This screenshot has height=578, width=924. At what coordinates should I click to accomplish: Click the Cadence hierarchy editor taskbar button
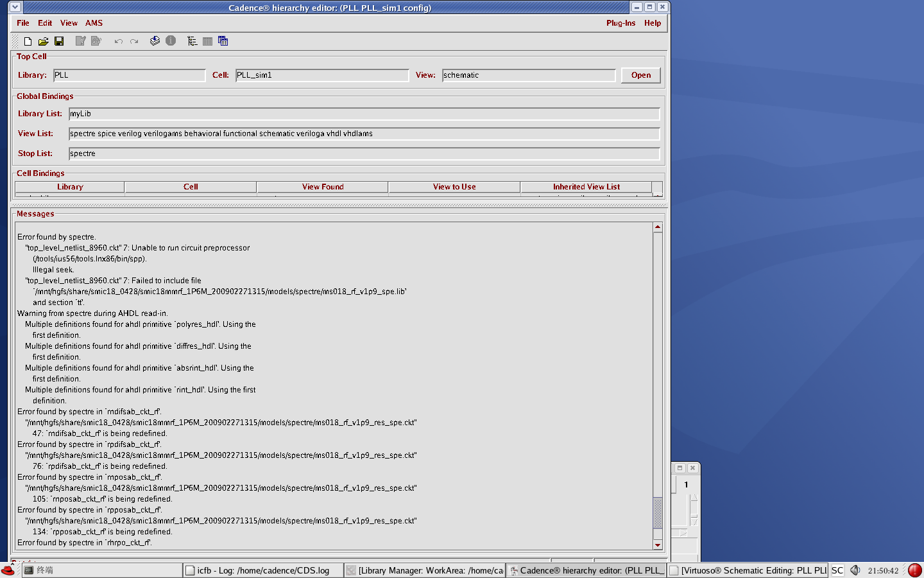[586, 570]
